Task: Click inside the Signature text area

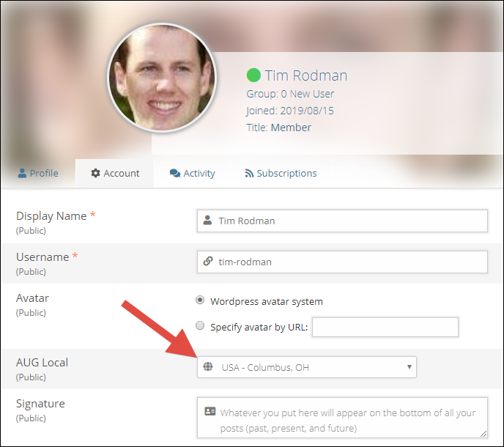Action: tap(342, 418)
